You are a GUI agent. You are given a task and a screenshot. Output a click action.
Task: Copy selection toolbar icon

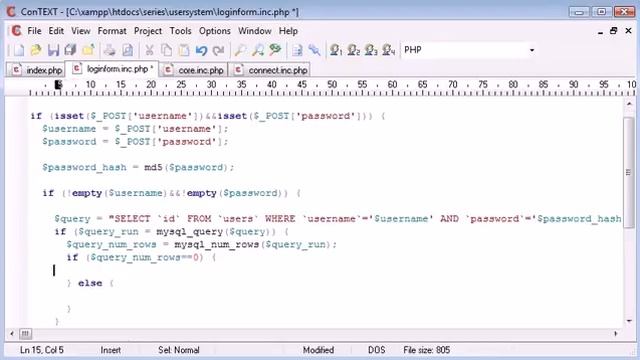pos(167,50)
